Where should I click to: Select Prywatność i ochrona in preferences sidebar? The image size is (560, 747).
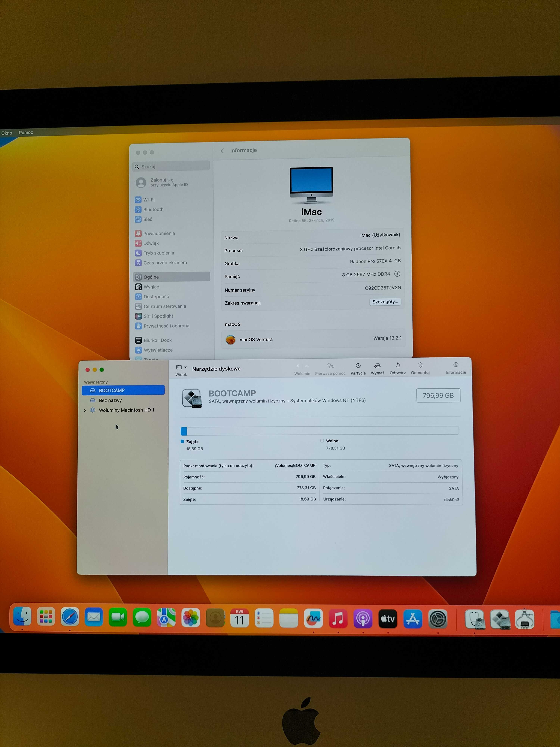tap(167, 326)
